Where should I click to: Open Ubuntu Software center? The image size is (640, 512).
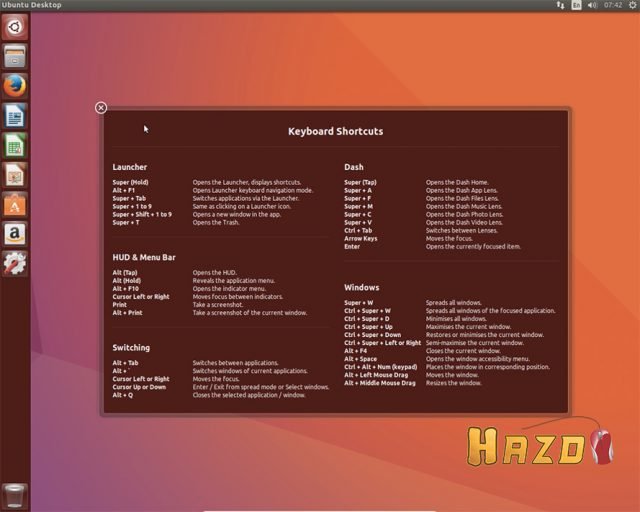[14, 205]
